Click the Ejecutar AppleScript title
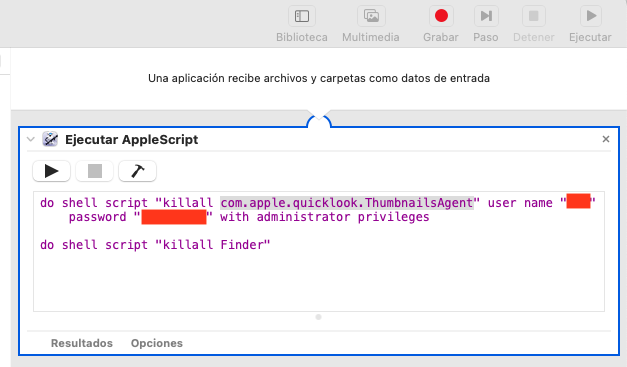Viewport: 627px width, 367px height. (132, 140)
